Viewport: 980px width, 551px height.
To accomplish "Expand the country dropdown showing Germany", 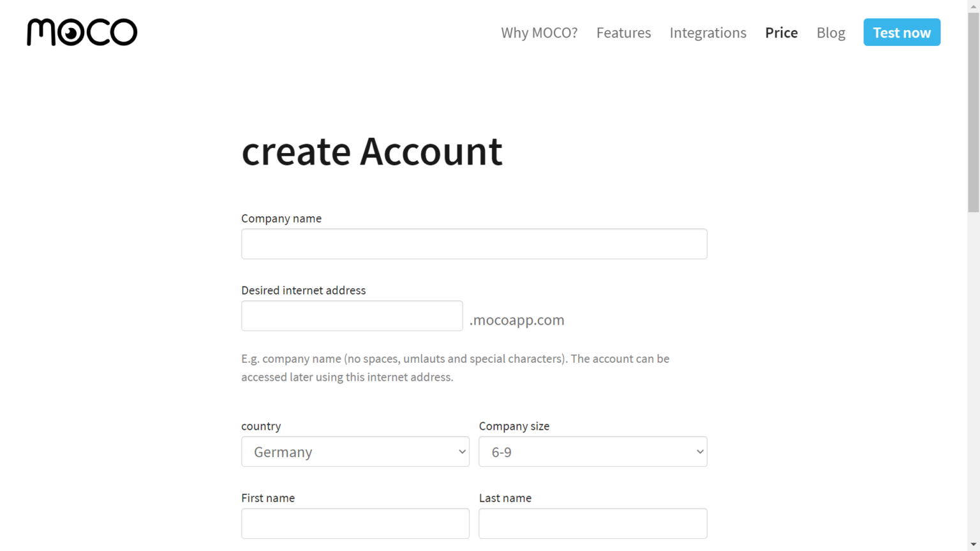I will pyautogui.click(x=355, y=452).
